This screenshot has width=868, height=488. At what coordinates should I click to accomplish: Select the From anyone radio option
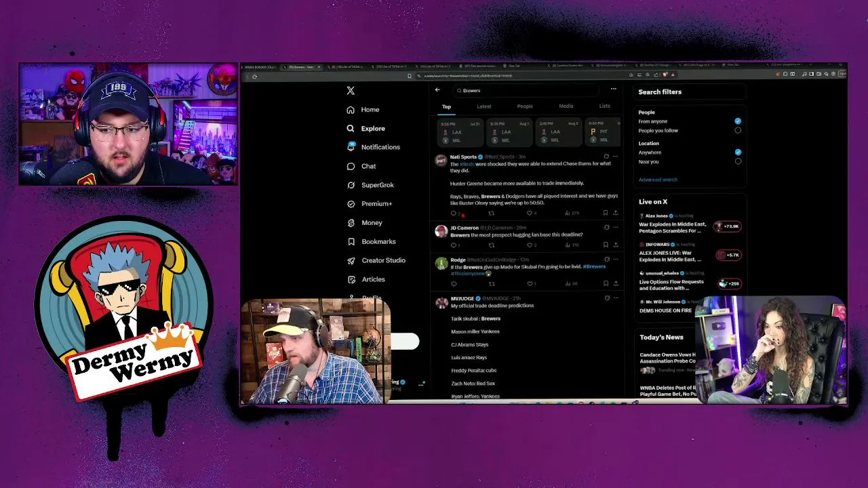738,121
